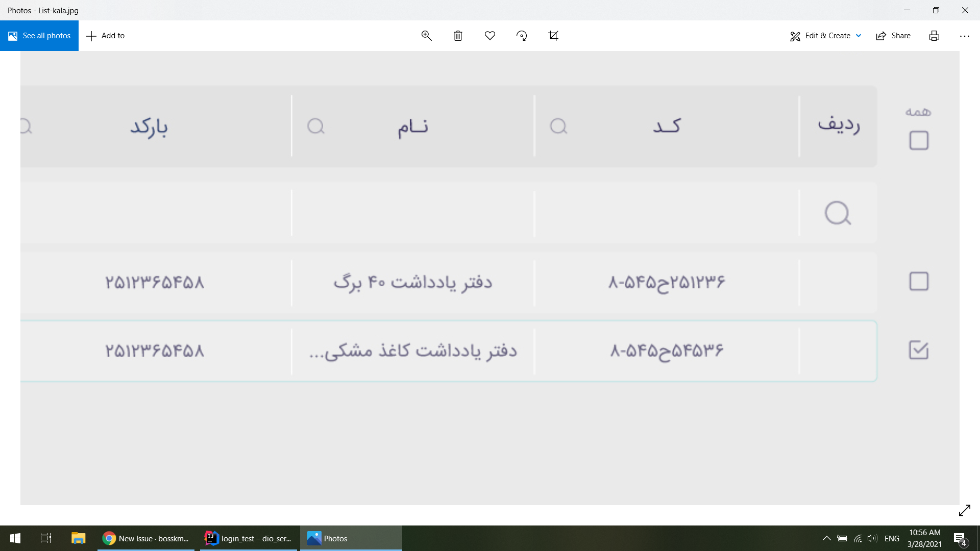The height and width of the screenshot is (551, 980).
Task: Enter fullscreen with the expand arrow
Action: (965, 510)
